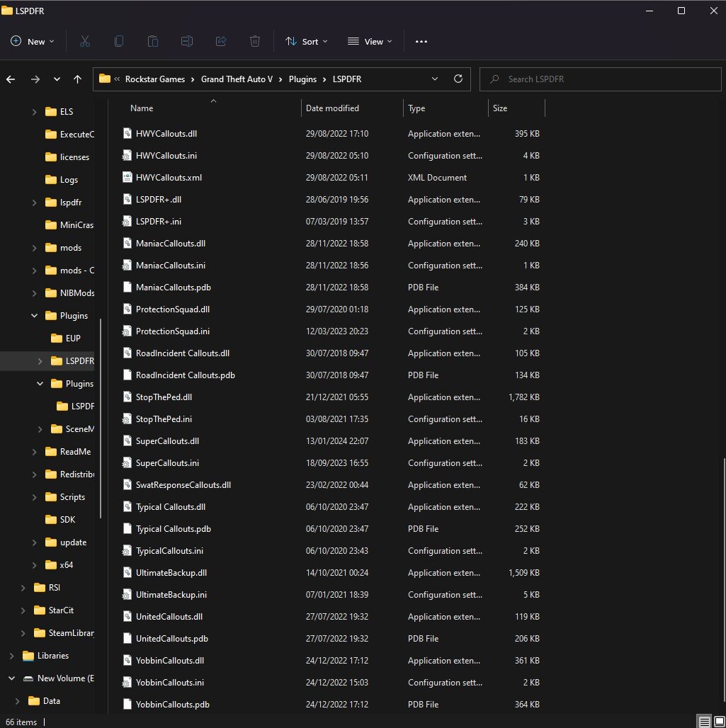Image resolution: width=726 pixels, height=728 pixels.
Task: Sort files by Date modified column
Action: coord(332,108)
